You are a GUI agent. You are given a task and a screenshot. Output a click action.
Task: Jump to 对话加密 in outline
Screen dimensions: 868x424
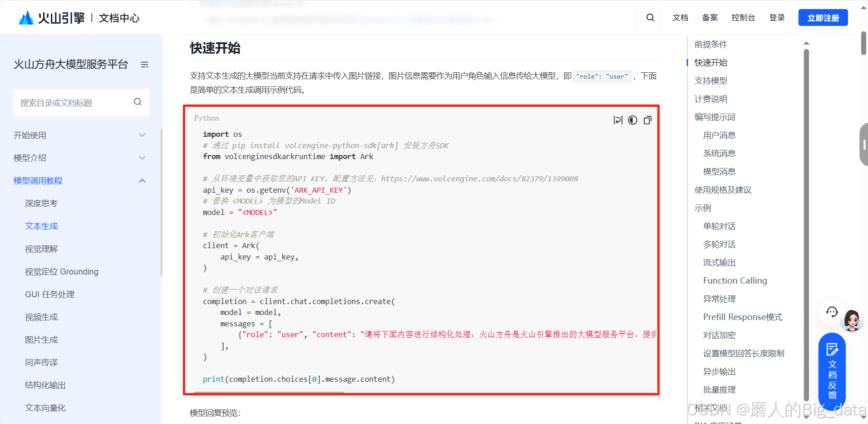click(719, 335)
